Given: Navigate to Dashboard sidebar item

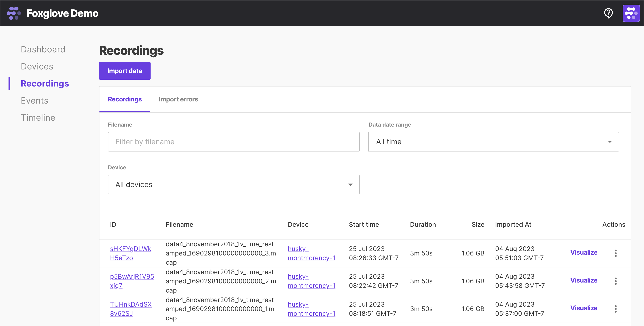Looking at the screenshot, I should click(43, 49).
